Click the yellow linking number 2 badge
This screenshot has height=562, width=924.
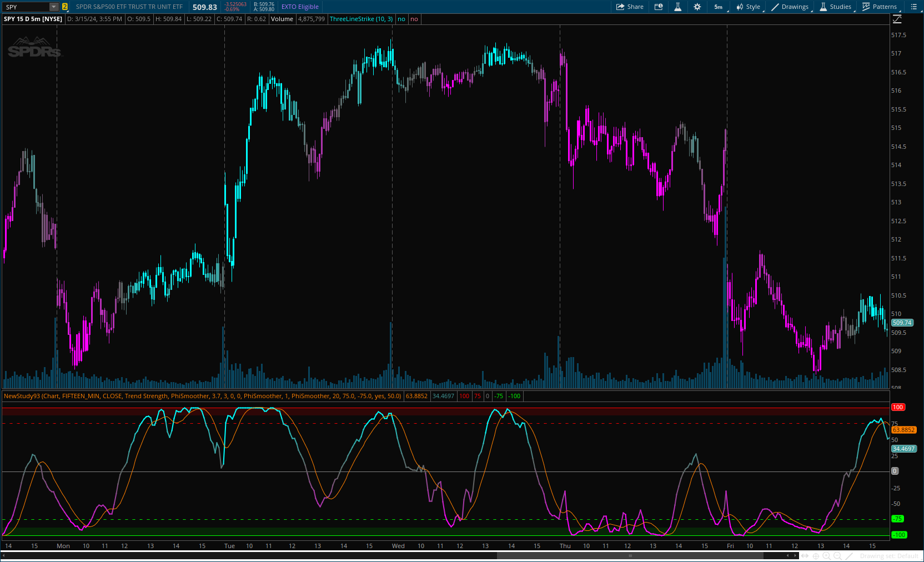[x=65, y=7]
